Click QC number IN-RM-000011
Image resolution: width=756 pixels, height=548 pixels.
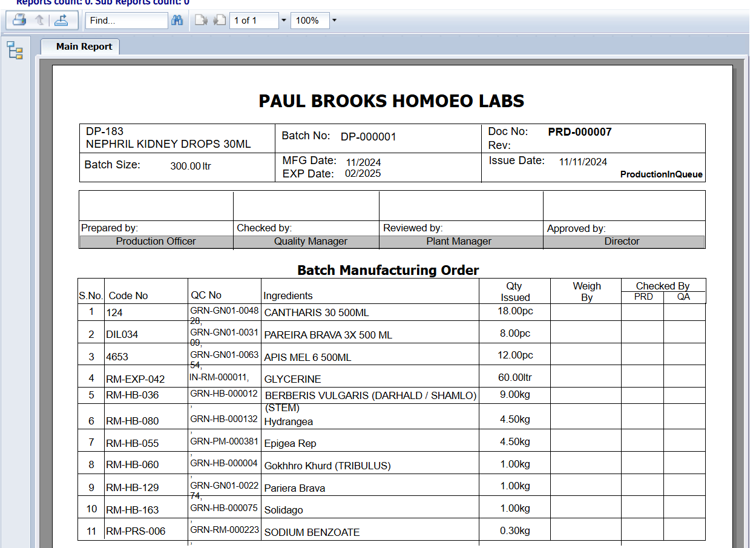coord(219,377)
